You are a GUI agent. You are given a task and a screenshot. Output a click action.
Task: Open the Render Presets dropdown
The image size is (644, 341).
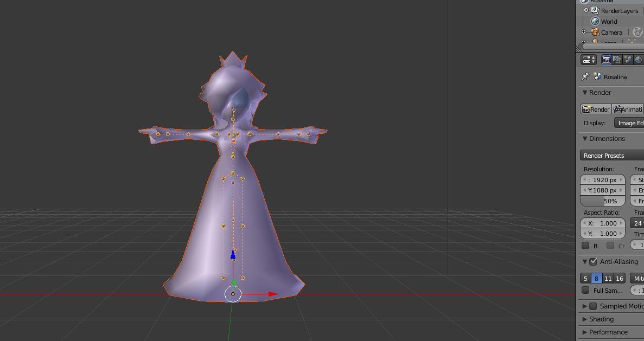(612, 156)
